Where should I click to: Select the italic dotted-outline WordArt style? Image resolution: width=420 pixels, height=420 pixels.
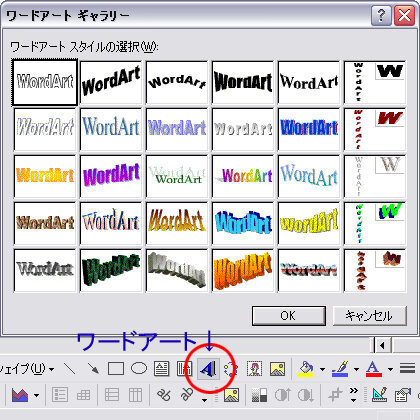pyautogui.click(x=45, y=129)
